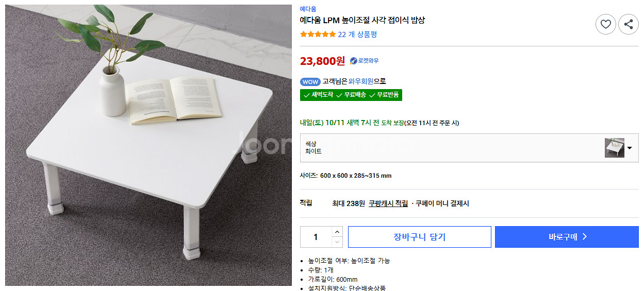
Task: Click the white table color thumbnail
Action: coord(614,148)
